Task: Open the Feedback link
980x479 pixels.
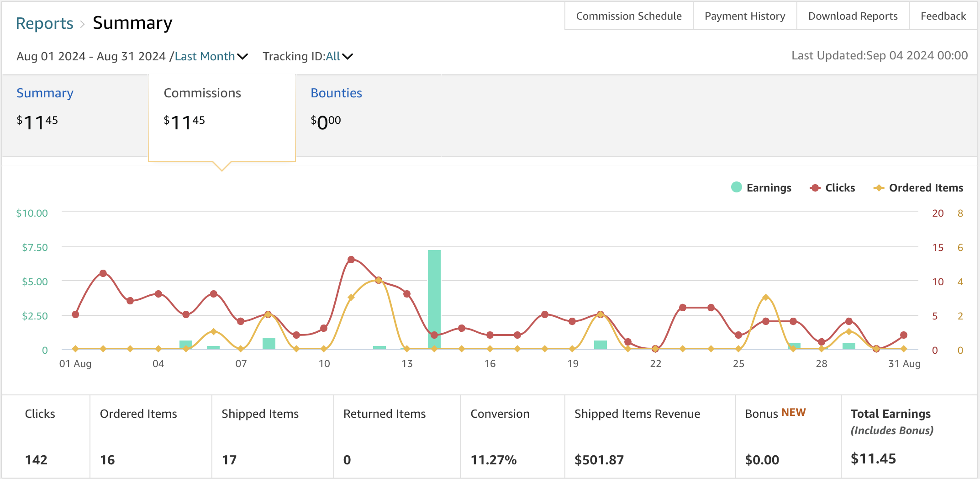Action: [943, 16]
